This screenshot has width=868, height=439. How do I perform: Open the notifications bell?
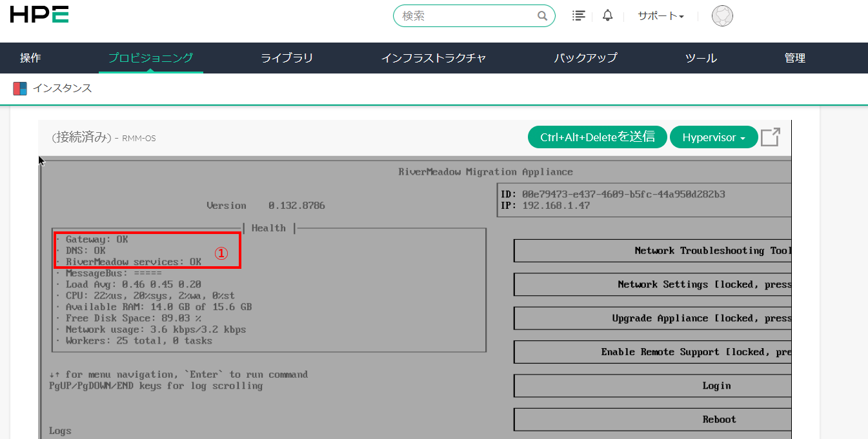(x=607, y=15)
